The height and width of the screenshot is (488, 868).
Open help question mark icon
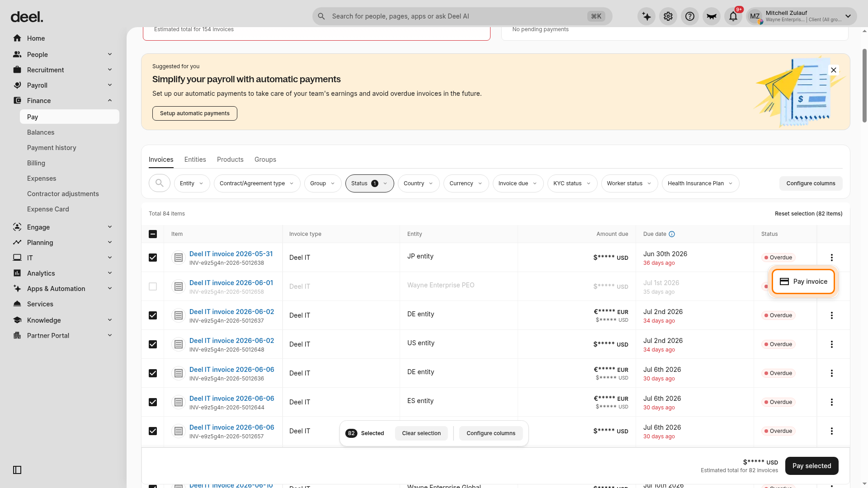690,17
